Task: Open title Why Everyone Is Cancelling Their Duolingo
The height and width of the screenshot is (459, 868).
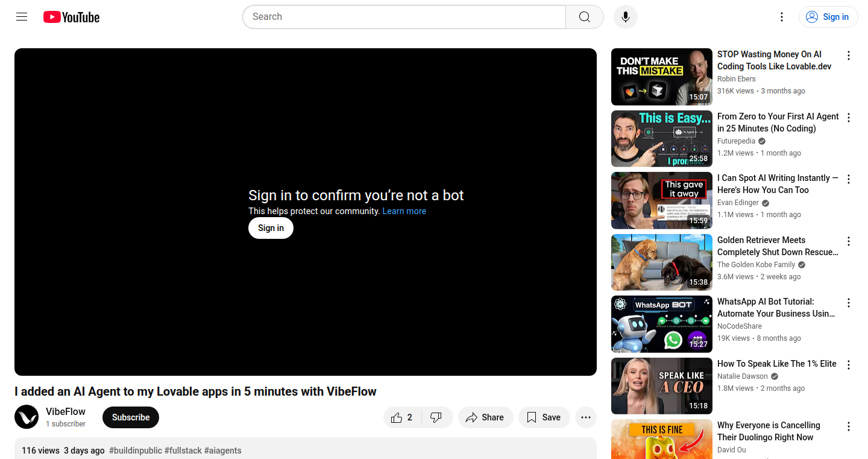Action: pyautogui.click(x=769, y=431)
